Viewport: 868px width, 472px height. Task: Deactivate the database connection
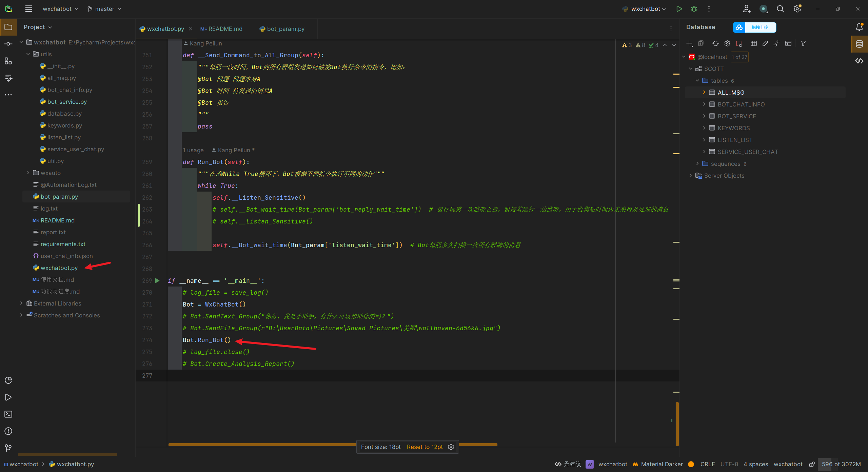tap(739, 43)
